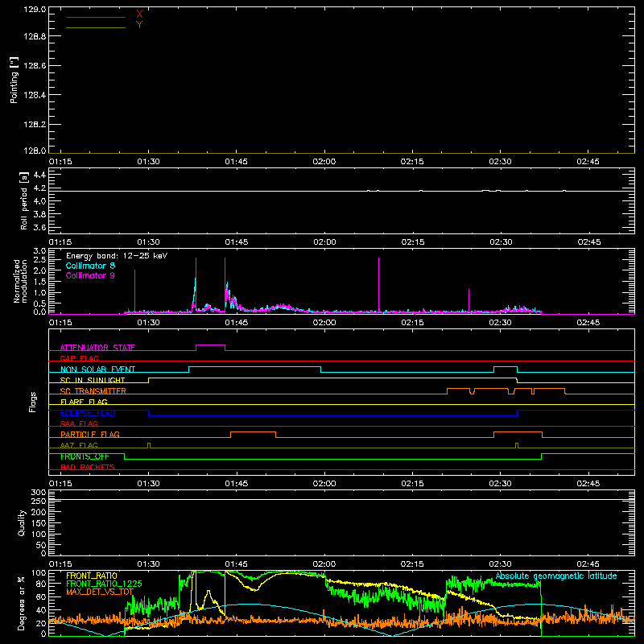The image size is (644, 644).
Task: Click the 02:00 tick under Pointing plot
Action: pyautogui.click(x=324, y=162)
